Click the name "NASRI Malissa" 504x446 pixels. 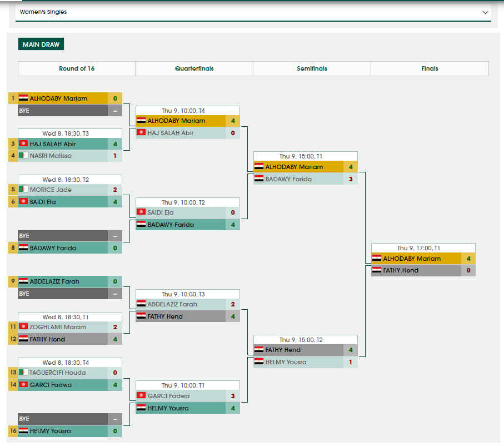[51, 156]
